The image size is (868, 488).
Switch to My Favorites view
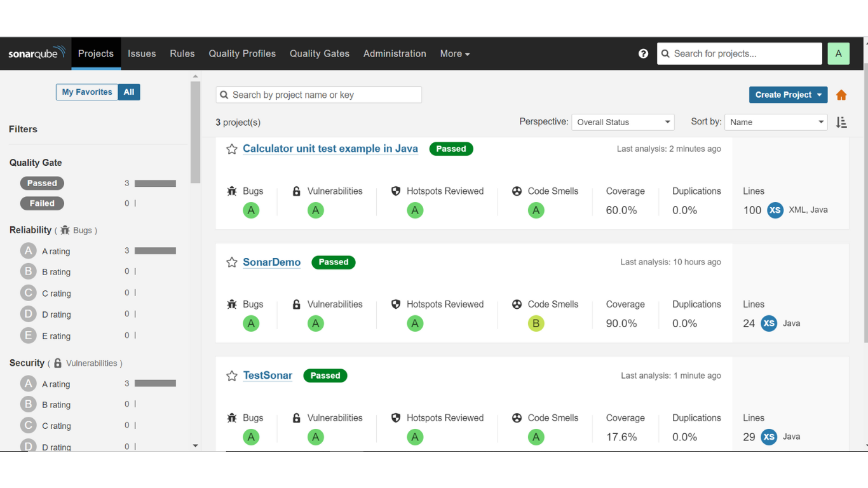pos(86,91)
